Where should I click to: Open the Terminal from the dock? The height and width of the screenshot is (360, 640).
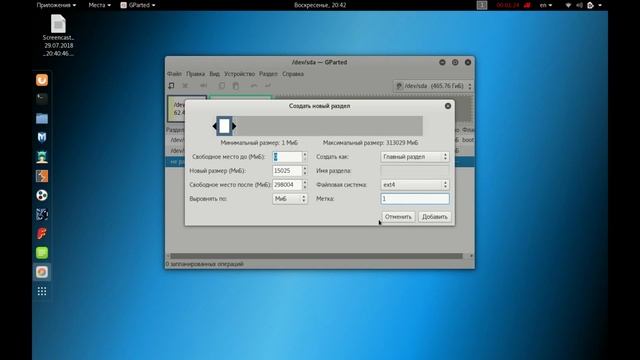[42, 99]
